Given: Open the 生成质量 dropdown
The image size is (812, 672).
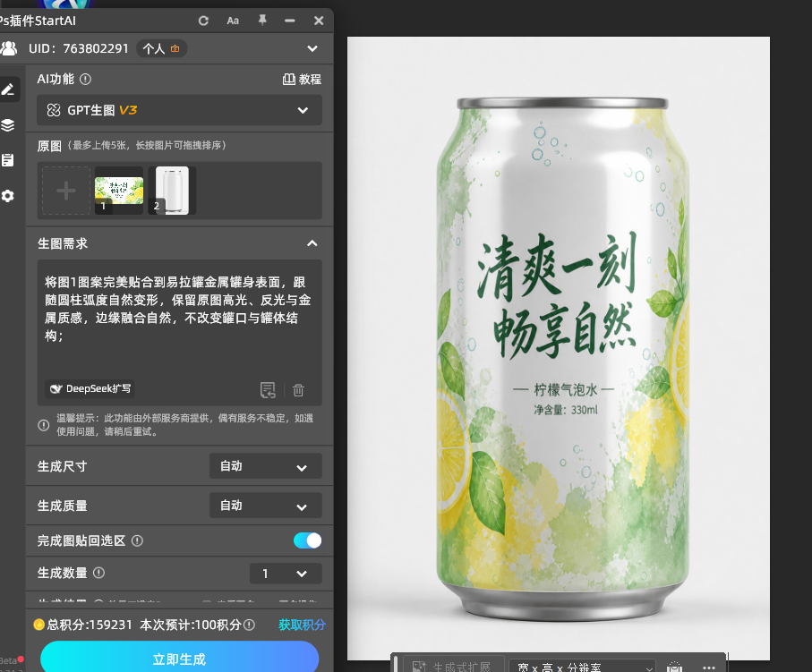Looking at the screenshot, I should pyautogui.click(x=266, y=506).
